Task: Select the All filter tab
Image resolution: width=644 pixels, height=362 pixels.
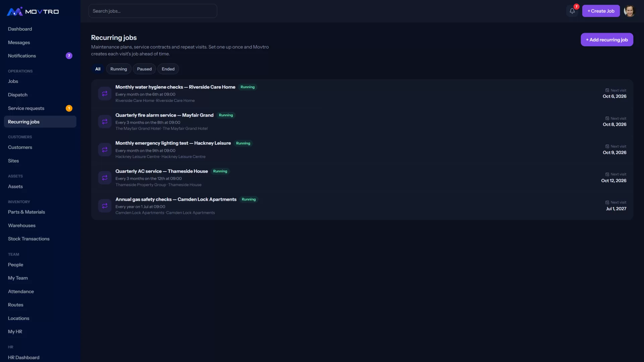Action: point(98,69)
